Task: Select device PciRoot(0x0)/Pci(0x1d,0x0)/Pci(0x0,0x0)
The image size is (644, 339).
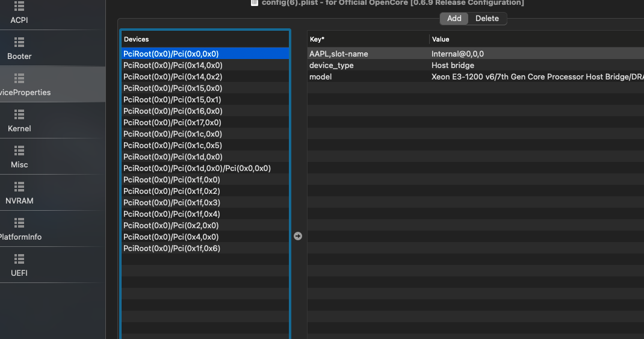Action: click(x=197, y=168)
